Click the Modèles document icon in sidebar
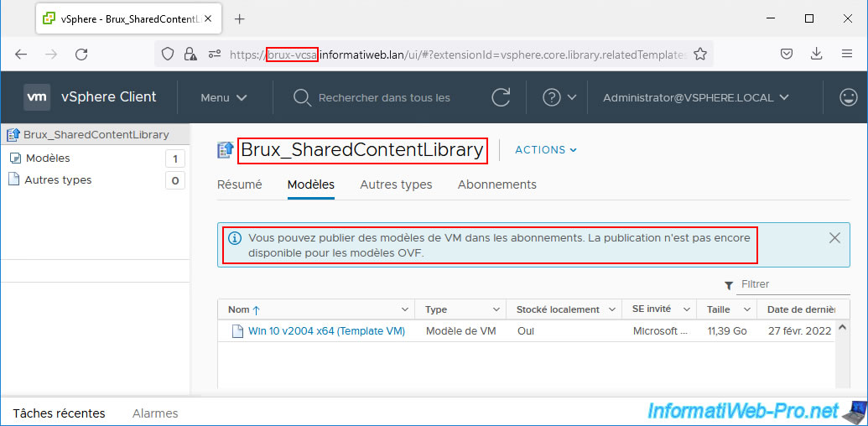This screenshot has width=868, height=426. click(16, 158)
